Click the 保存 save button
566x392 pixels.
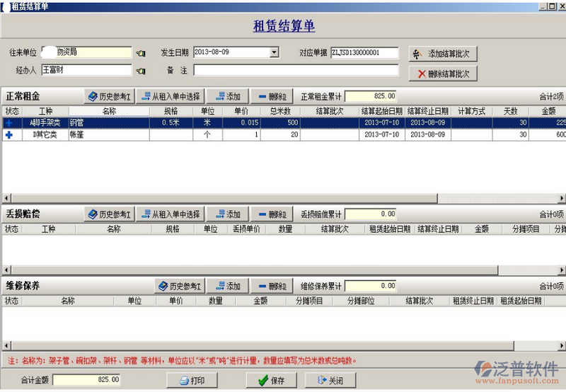point(271,380)
